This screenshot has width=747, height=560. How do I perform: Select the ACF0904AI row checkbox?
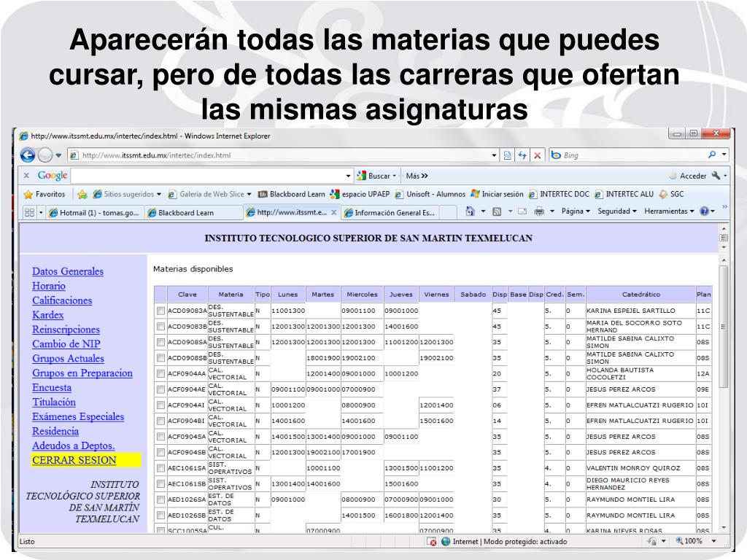(160, 405)
